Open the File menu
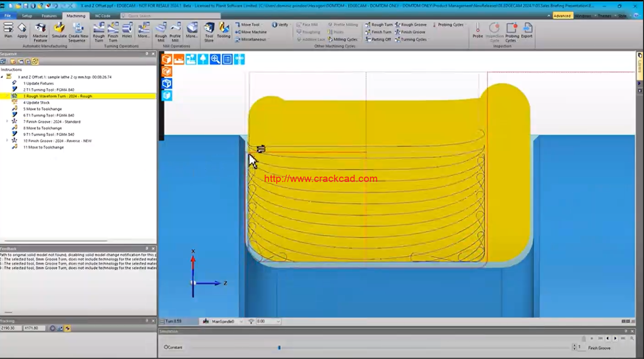This screenshot has height=359, width=644. click(8, 16)
